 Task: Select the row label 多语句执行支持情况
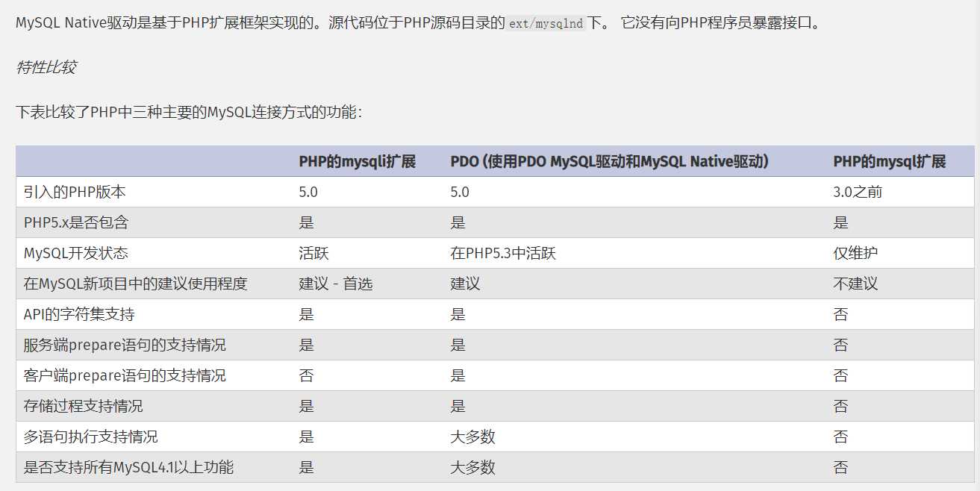pyautogui.click(x=90, y=437)
